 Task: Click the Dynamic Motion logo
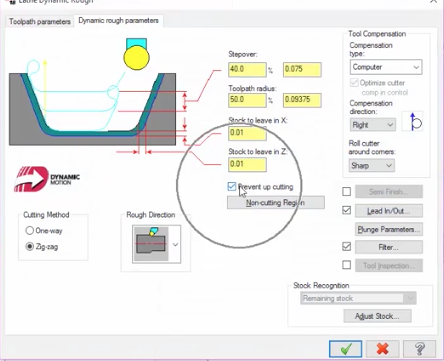click(46, 179)
